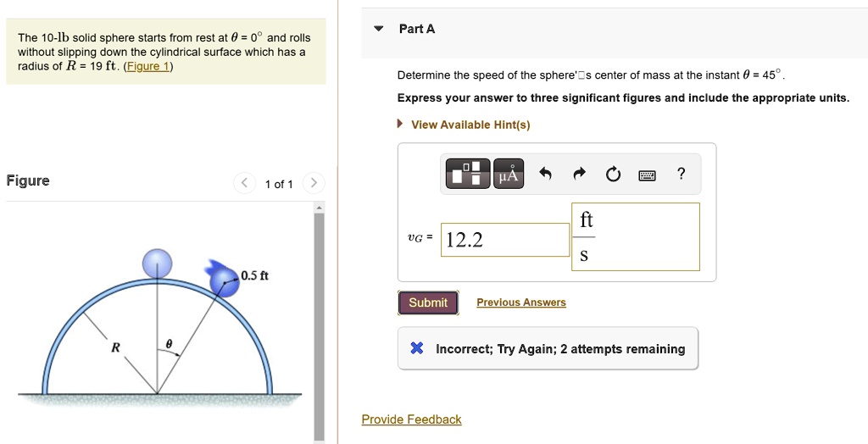868x444 pixels.
Task: Click the vG value input field
Action: [506, 240]
